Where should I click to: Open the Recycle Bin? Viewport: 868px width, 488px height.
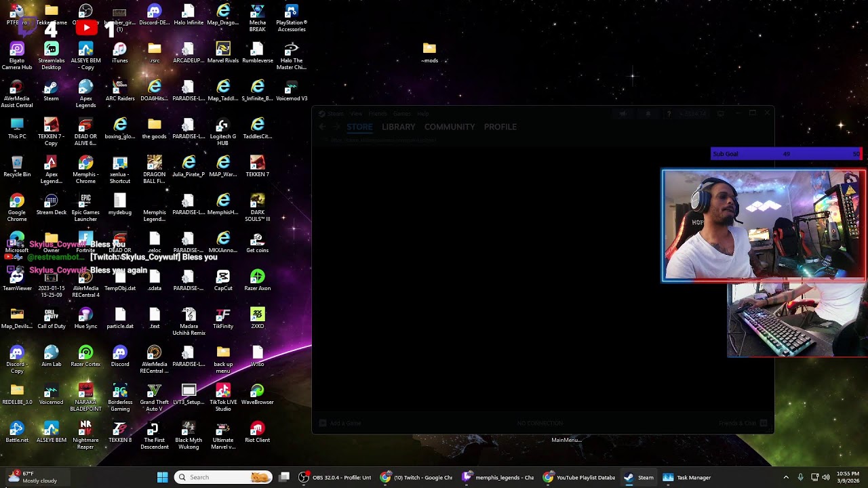17,167
